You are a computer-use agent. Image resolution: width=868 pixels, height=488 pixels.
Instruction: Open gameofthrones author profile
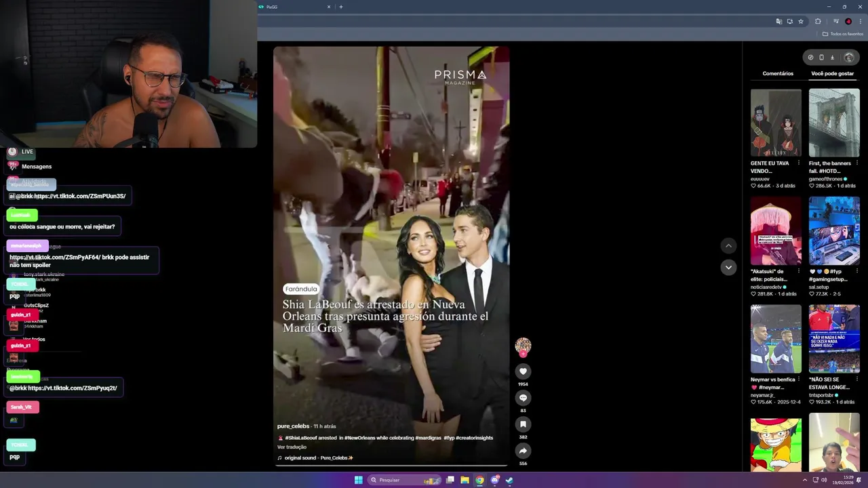[x=825, y=179]
